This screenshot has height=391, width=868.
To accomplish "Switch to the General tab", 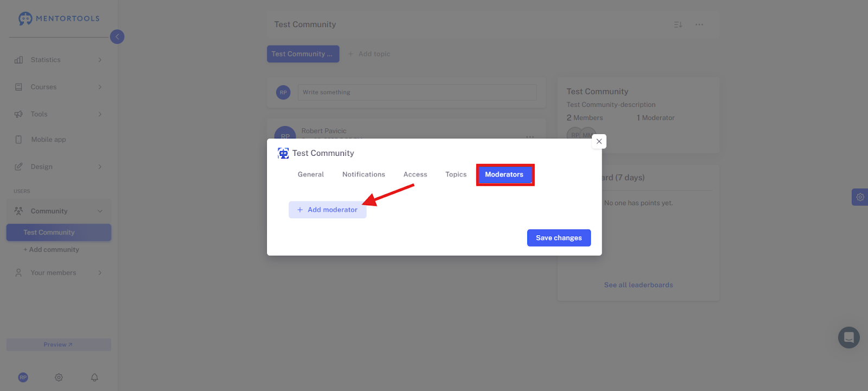I will coord(311,174).
